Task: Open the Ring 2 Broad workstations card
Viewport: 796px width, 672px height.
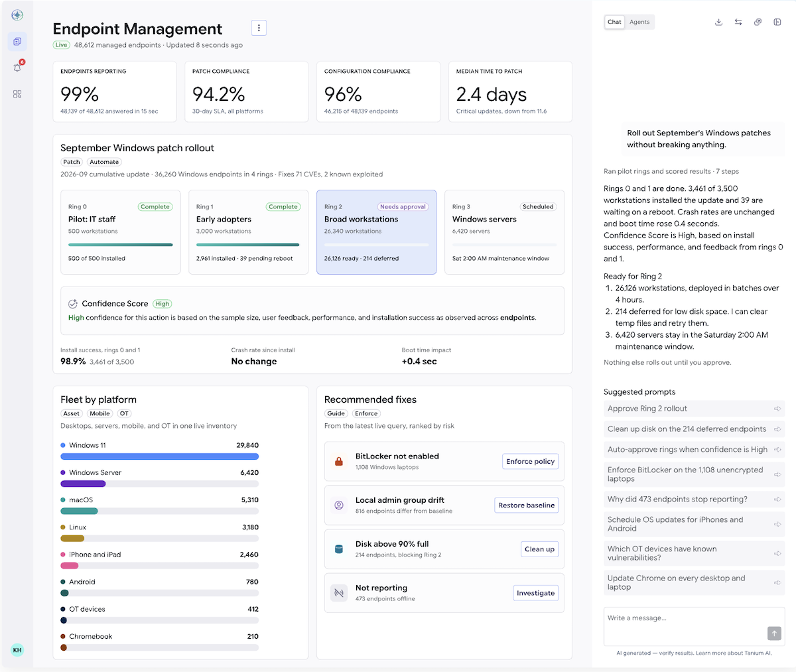Action: click(x=376, y=232)
